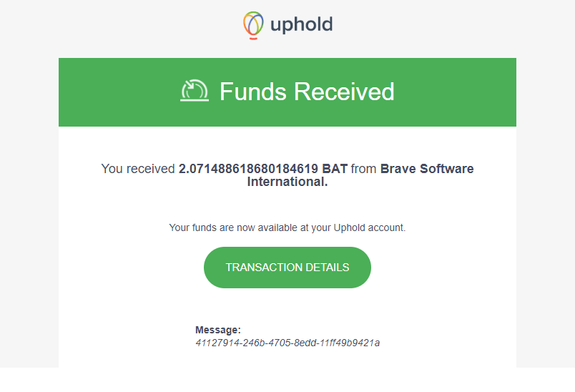Click the word Received in banner heading
Viewport: 575px width, 392px height.
tap(344, 92)
